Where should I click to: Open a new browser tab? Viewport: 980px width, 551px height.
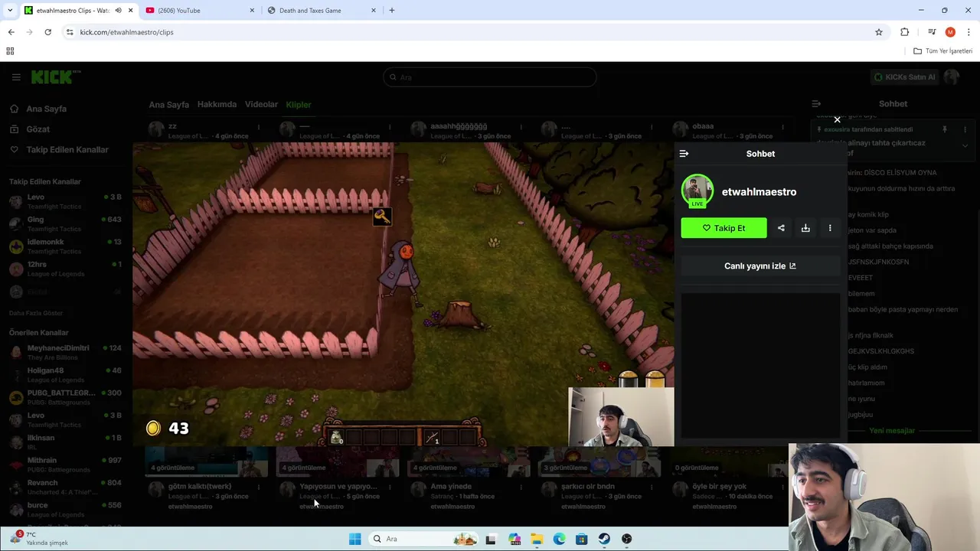[x=392, y=11]
